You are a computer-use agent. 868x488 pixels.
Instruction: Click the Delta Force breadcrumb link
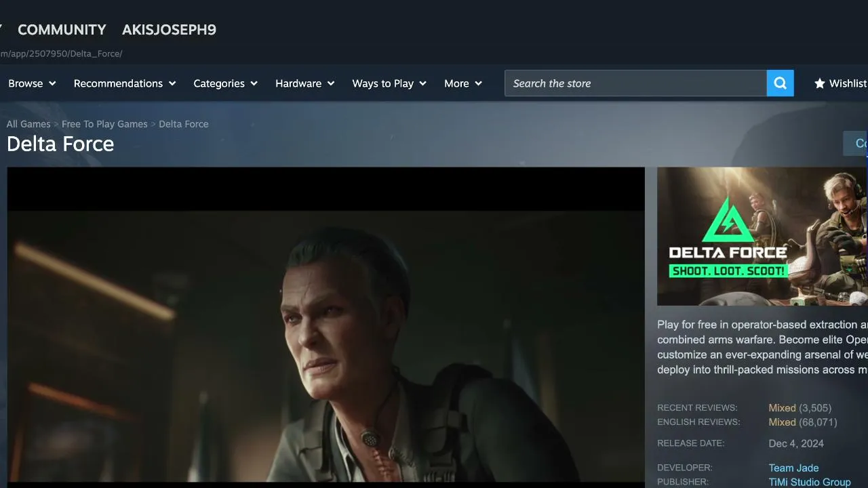(184, 124)
